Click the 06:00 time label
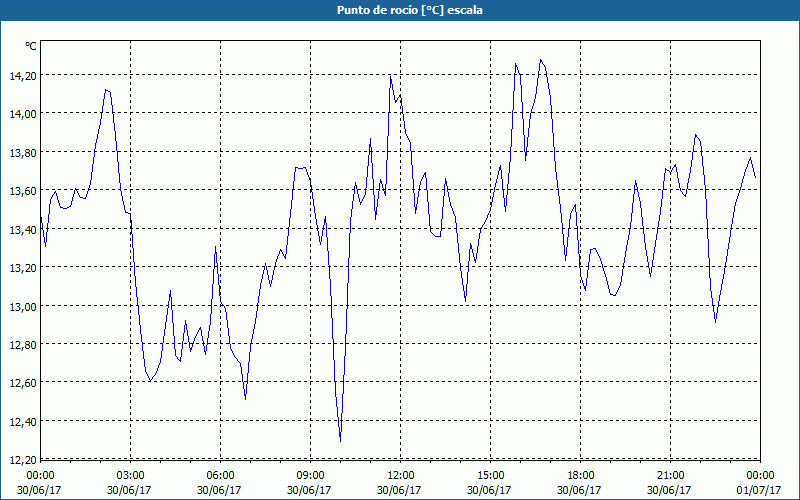This screenshot has width=800, height=500. [x=220, y=476]
